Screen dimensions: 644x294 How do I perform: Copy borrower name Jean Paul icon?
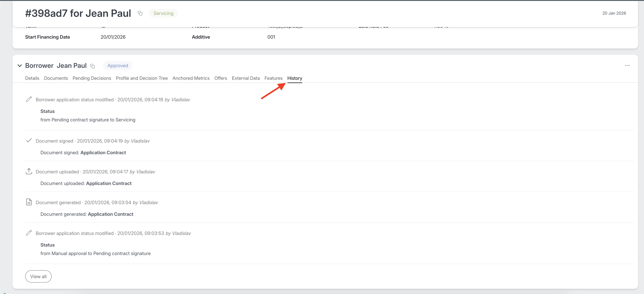92,66
